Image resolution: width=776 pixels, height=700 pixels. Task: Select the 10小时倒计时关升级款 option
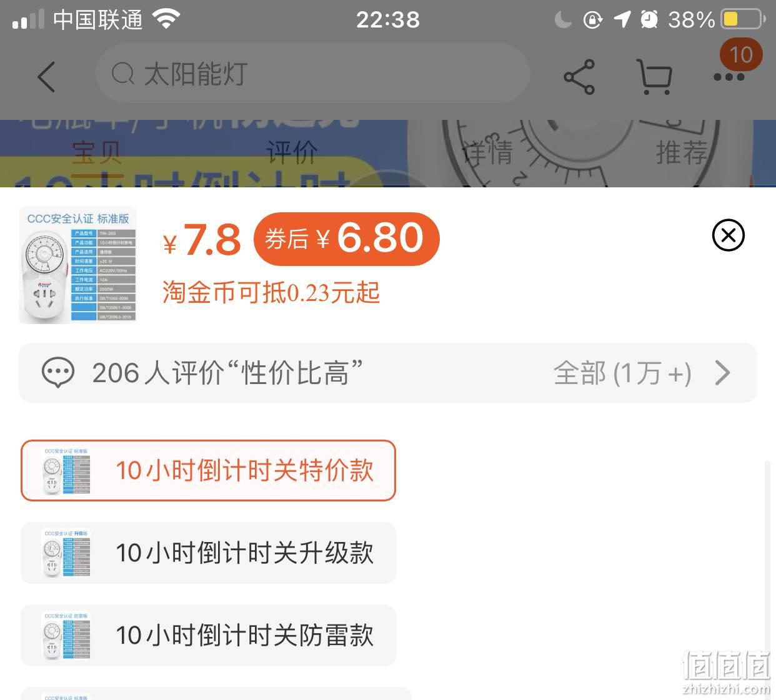click(208, 553)
